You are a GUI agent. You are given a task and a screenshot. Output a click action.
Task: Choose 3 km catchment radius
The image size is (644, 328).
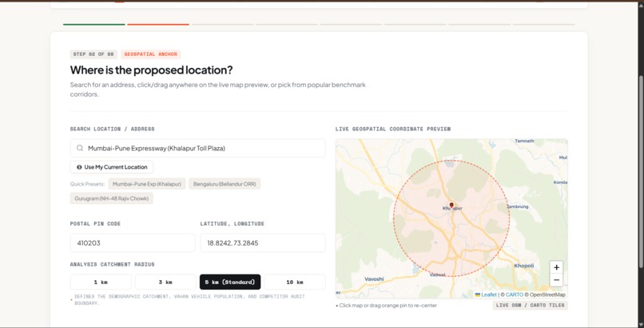click(165, 282)
